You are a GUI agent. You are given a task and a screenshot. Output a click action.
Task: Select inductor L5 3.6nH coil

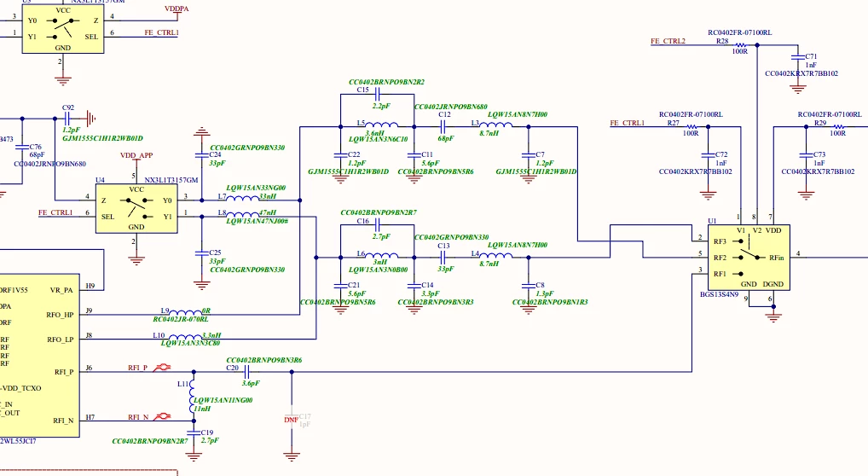(x=381, y=125)
